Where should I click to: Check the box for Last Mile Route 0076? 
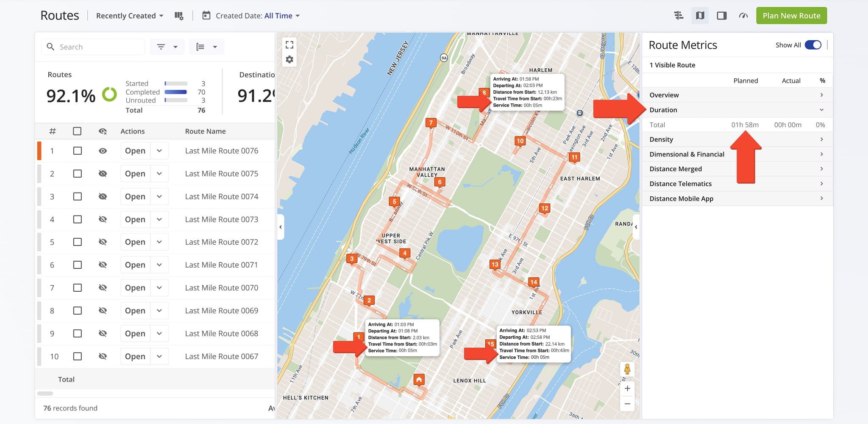pos(77,151)
